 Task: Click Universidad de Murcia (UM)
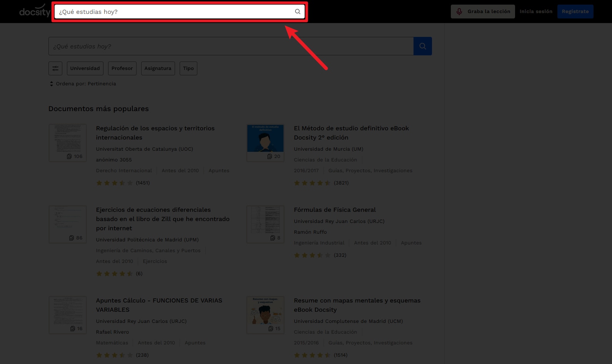coord(329,149)
